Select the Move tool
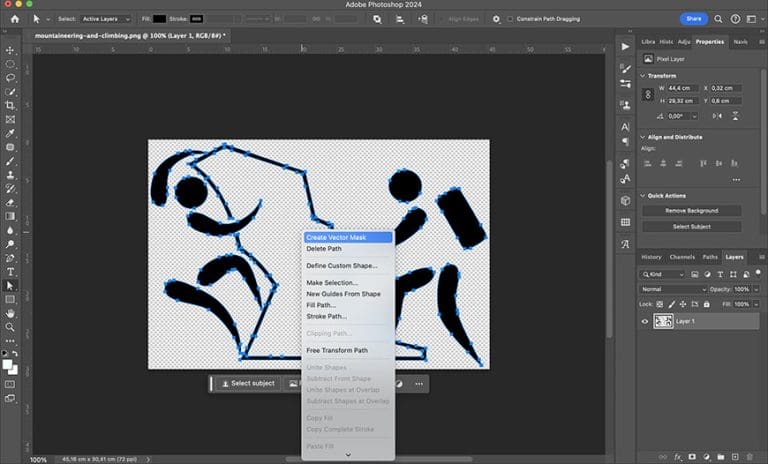 point(10,50)
